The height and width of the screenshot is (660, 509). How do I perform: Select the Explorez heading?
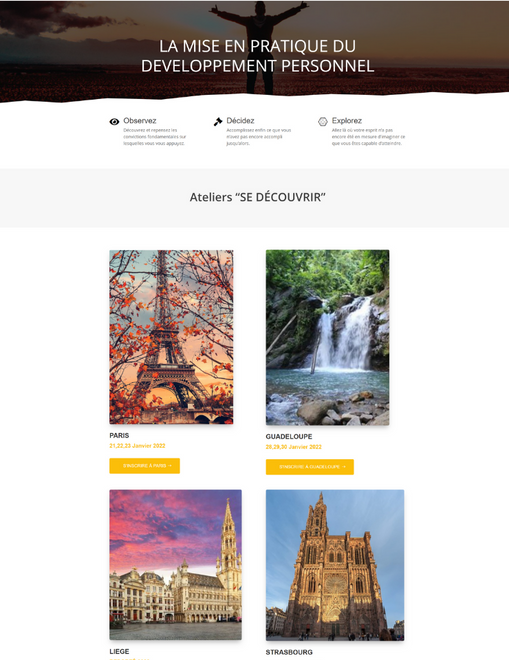[347, 120]
